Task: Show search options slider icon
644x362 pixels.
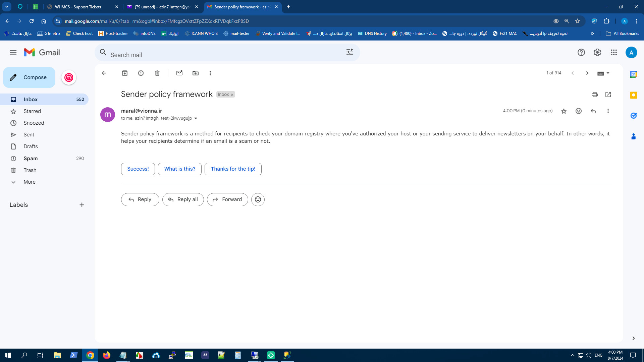Action: click(350, 52)
